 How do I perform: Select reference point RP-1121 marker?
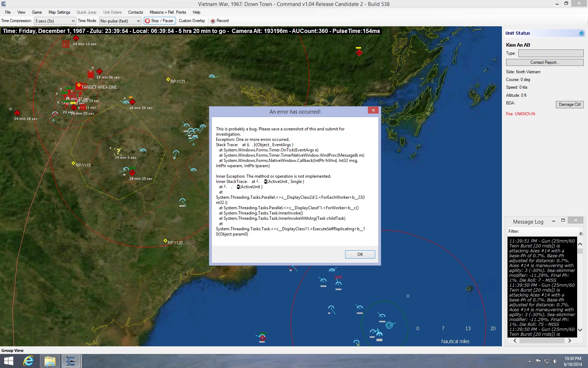pyautogui.click(x=168, y=80)
